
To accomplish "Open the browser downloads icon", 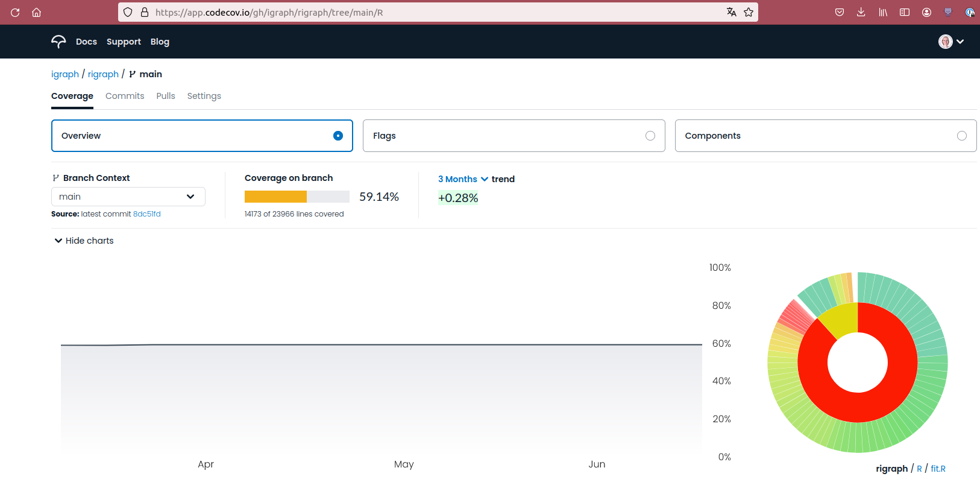I will point(861,12).
